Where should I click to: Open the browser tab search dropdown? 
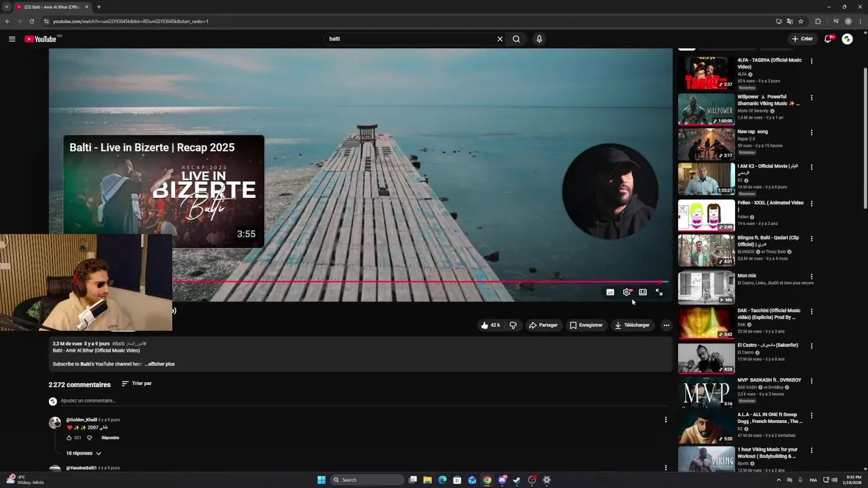coord(7,7)
